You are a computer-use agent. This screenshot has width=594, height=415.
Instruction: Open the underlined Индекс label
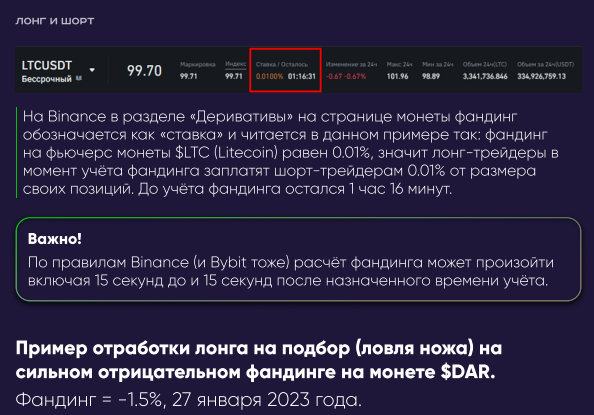pyautogui.click(x=236, y=64)
